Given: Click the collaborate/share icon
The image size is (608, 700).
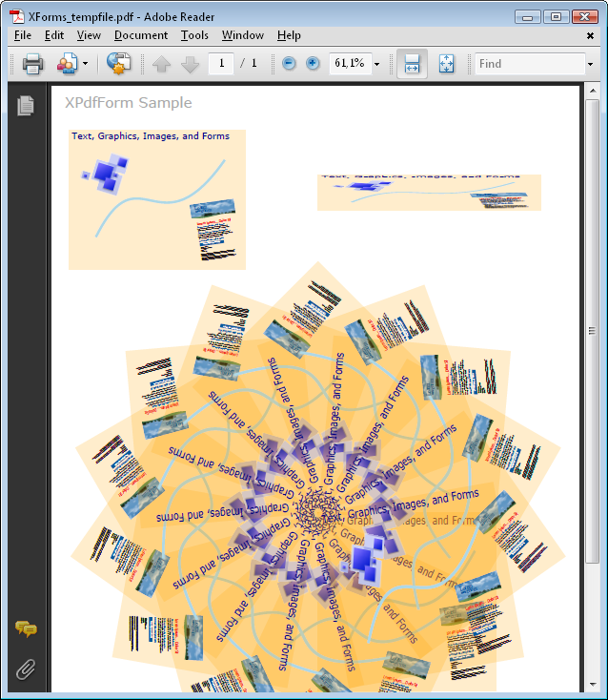Looking at the screenshot, I should [67, 64].
